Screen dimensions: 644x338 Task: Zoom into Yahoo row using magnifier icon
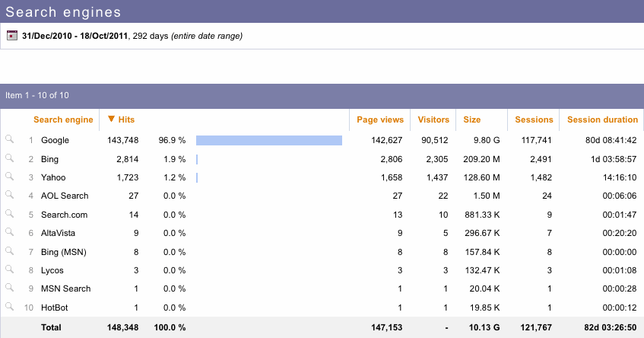tap(9, 177)
